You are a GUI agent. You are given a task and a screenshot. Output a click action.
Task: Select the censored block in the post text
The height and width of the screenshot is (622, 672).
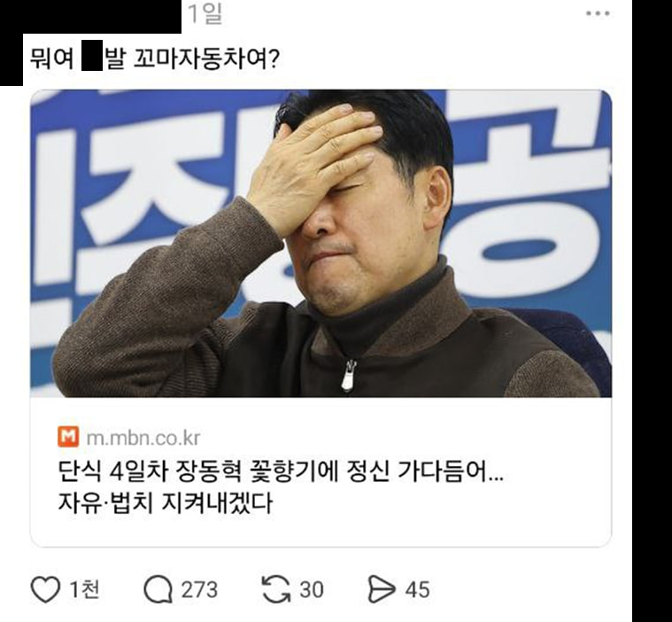click(x=92, y=55)
